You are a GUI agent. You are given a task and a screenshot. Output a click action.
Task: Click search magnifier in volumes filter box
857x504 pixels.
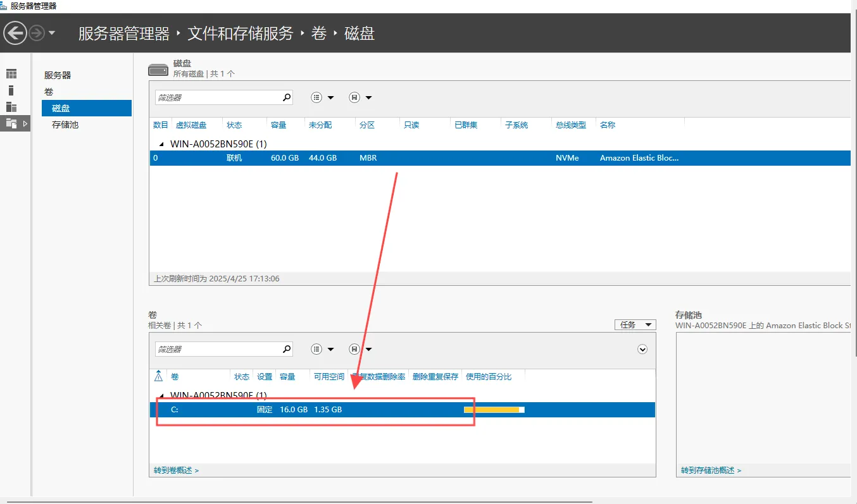(287, 349)
